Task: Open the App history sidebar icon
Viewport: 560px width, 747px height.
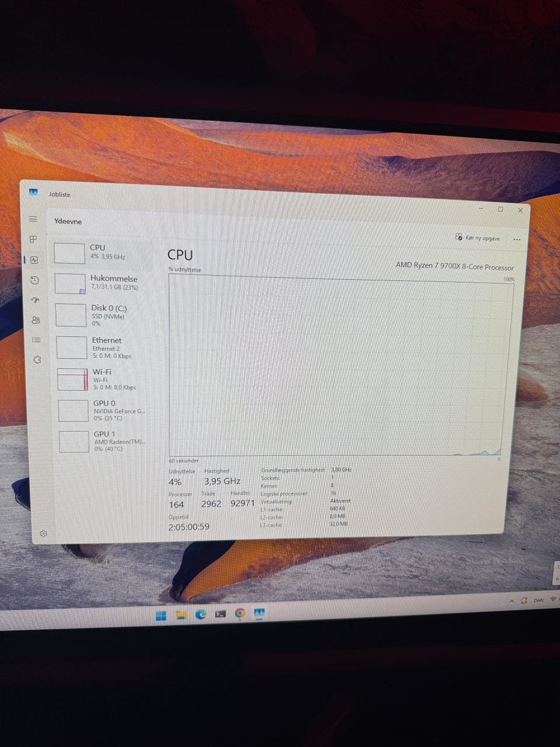Action: click(x=34, y=280)
